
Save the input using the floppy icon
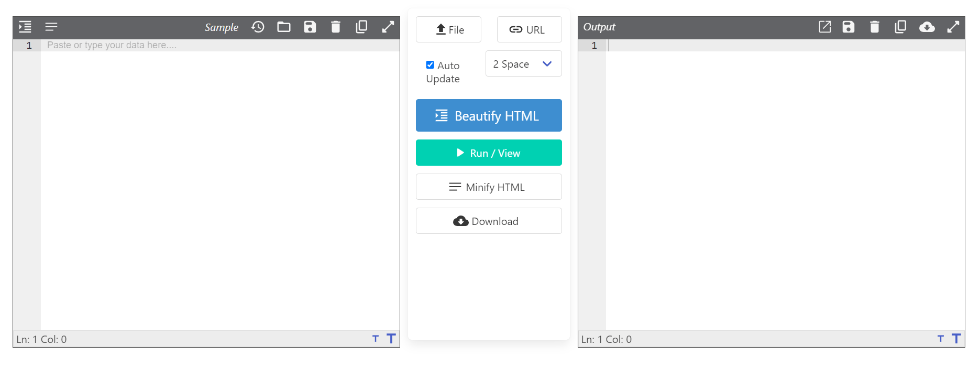[310, 27]
